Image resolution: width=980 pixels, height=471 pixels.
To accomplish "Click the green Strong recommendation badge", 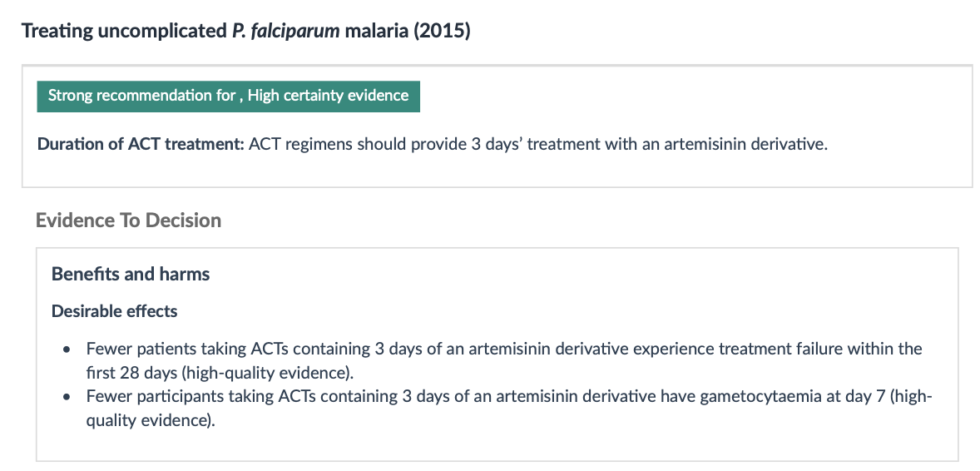I will 228,96.
